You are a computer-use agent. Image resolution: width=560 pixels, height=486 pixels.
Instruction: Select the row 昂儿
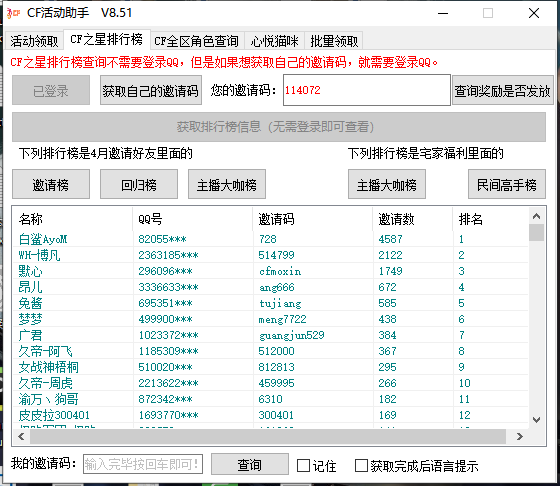(270, 287)
